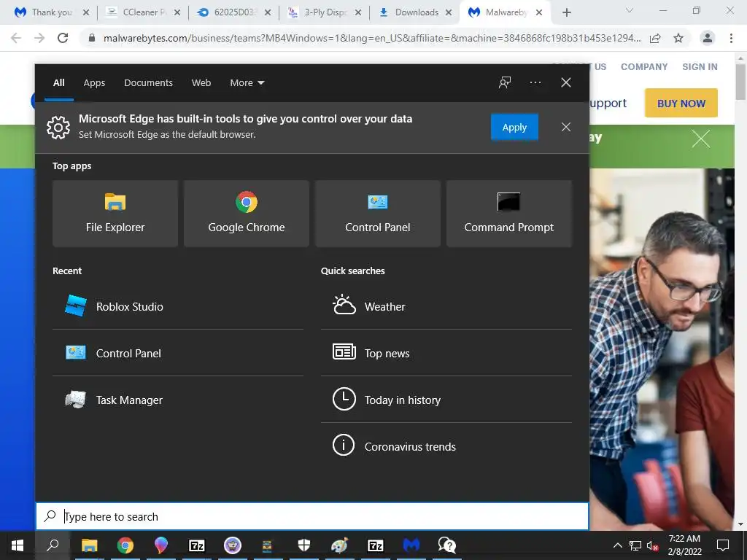Click the search feedback person icon
The height and width of the screenshot is (560, 747).
505,82
